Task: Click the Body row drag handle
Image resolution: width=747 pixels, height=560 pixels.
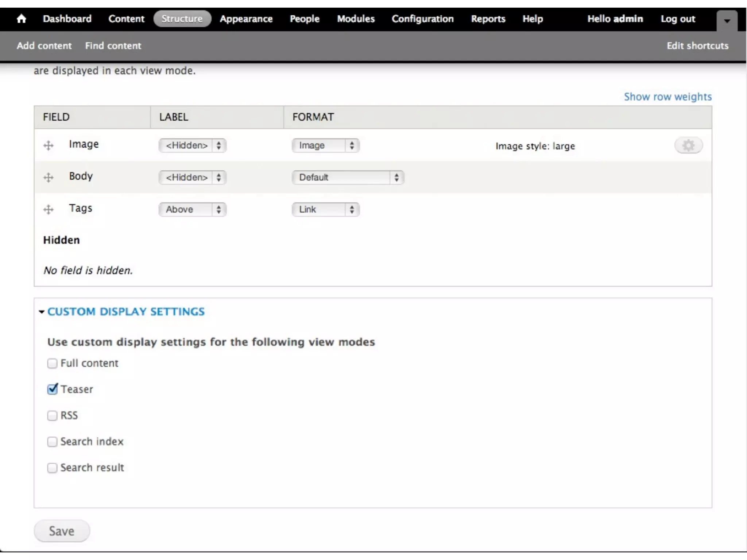Action: (49, 178)
